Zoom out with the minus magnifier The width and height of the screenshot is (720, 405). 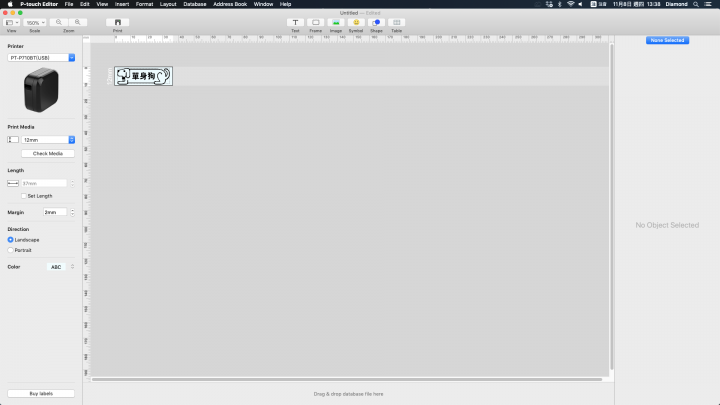click(x=59, y=22)
